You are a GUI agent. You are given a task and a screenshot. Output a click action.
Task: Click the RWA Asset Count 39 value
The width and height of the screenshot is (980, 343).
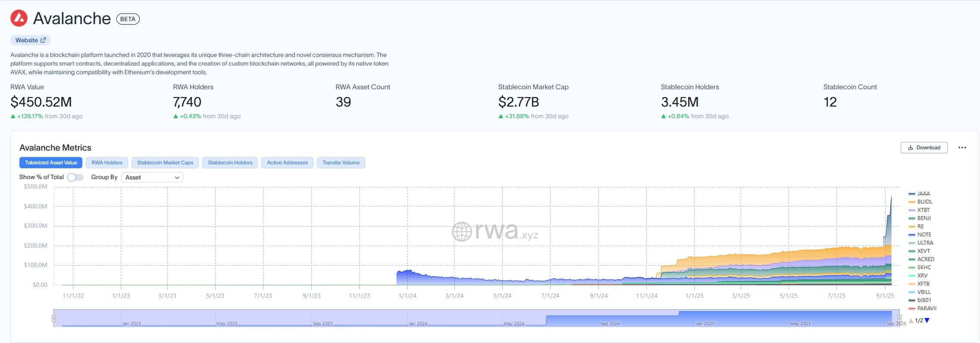[343, 102]
